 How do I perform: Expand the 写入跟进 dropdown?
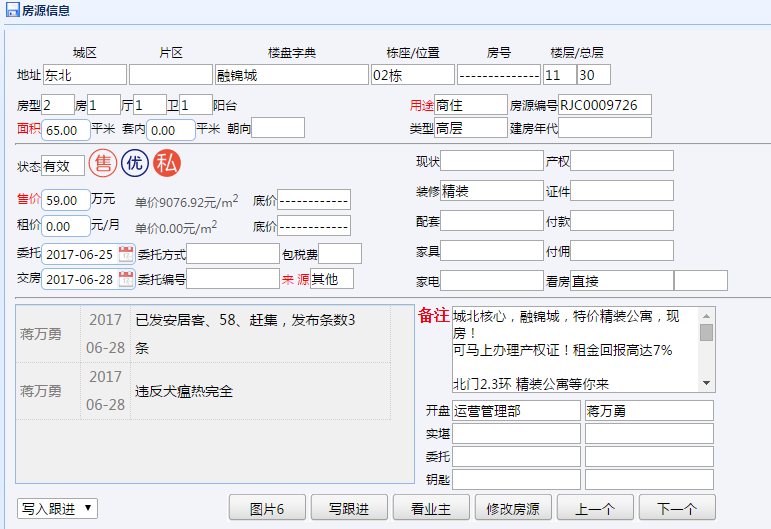click(x=57, y=508)
